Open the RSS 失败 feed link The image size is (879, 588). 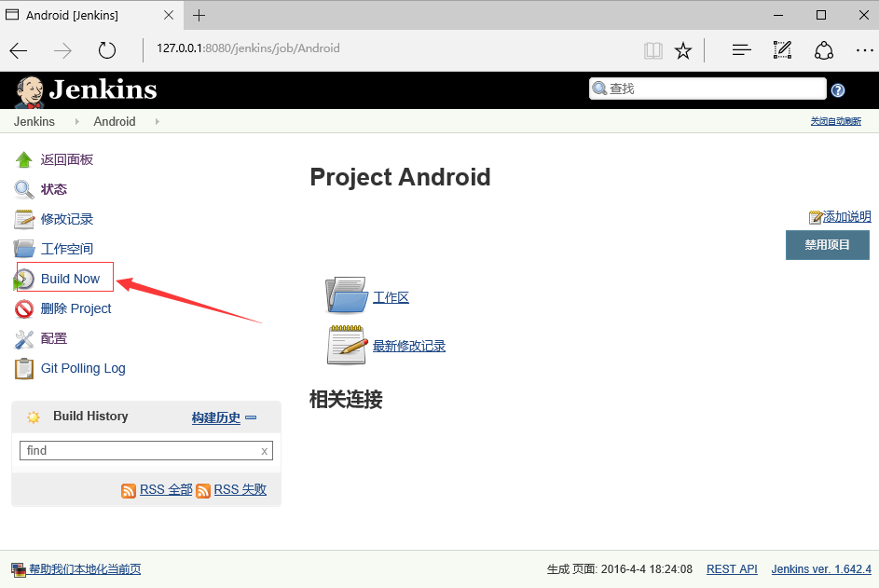[x=240, y=490]
